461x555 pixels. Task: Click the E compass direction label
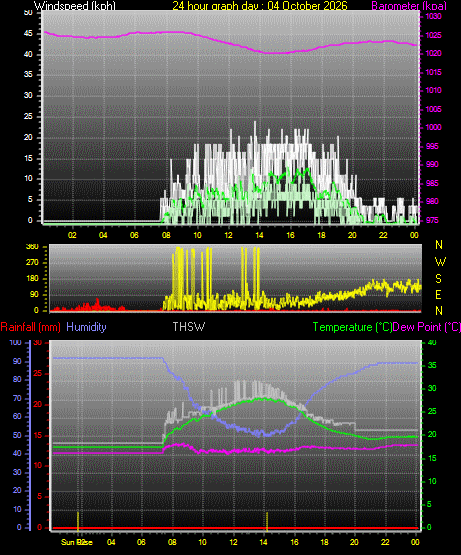pos(438,294)
